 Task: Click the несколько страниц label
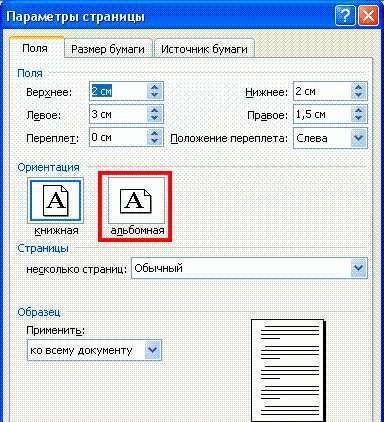77,269
